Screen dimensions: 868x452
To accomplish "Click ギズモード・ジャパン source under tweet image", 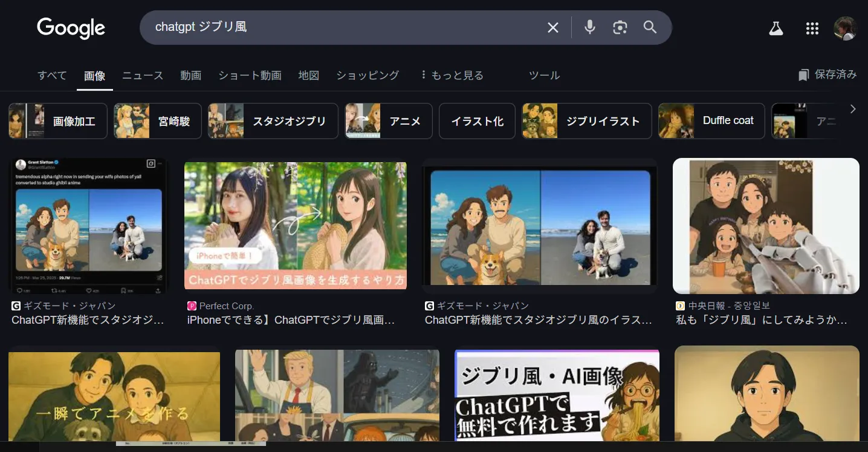I will tap(70, 306).
